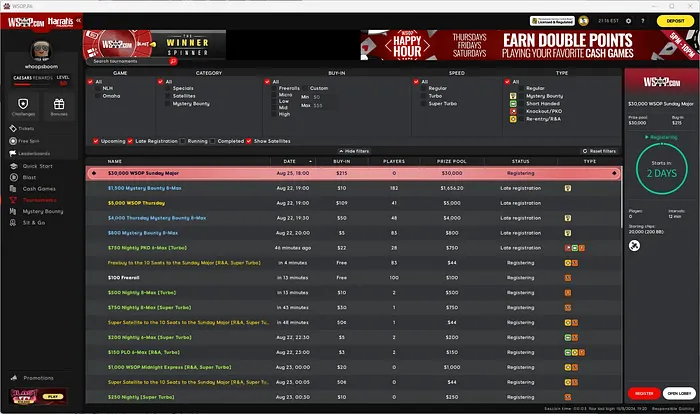Toggle the Show Satellites checkbox

(x=249, y=141)
